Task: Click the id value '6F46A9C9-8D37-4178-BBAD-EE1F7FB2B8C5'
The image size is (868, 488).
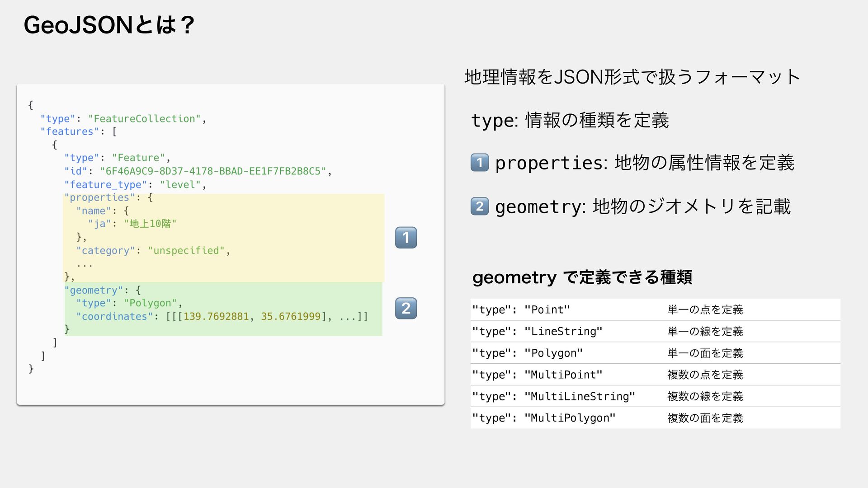Action: tap(213, 171)
